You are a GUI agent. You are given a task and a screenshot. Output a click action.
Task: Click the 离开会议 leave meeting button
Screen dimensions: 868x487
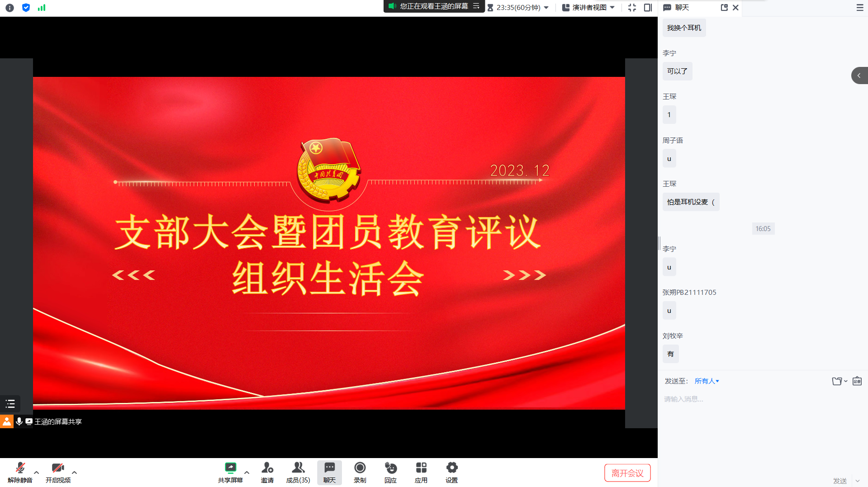click(627, 473)
